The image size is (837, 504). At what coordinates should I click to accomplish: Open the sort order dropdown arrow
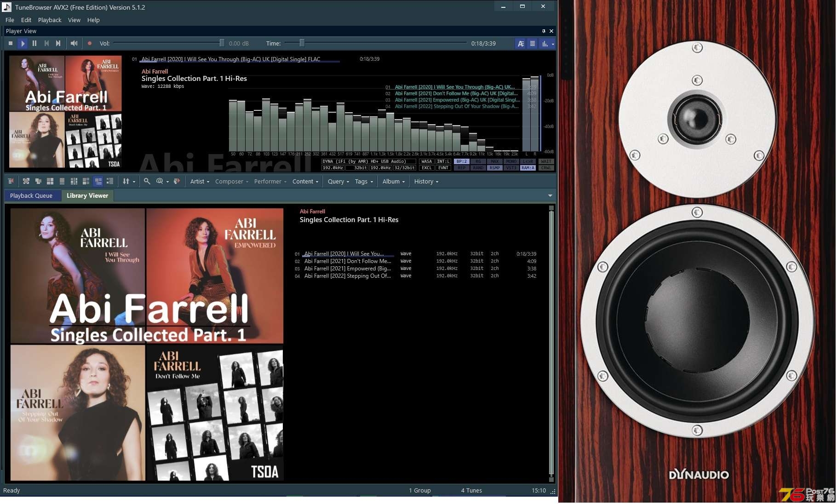coord(134,182)
